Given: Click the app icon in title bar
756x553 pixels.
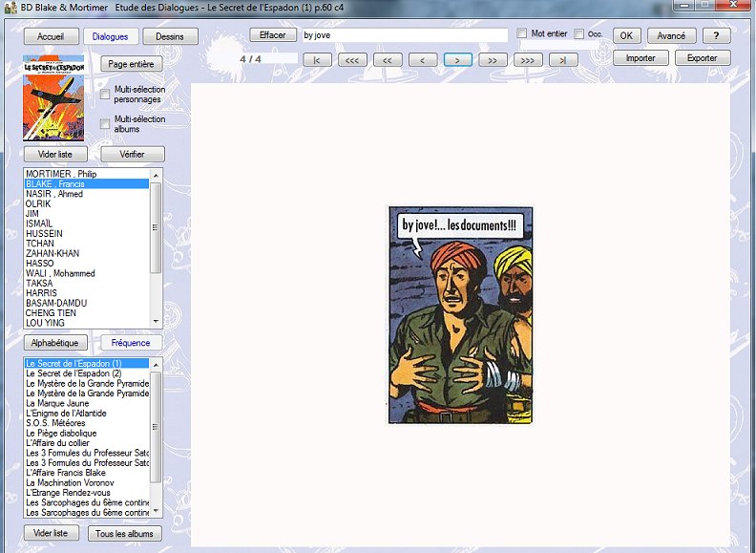Looking at the screenshot, I should tap(10, 8).
